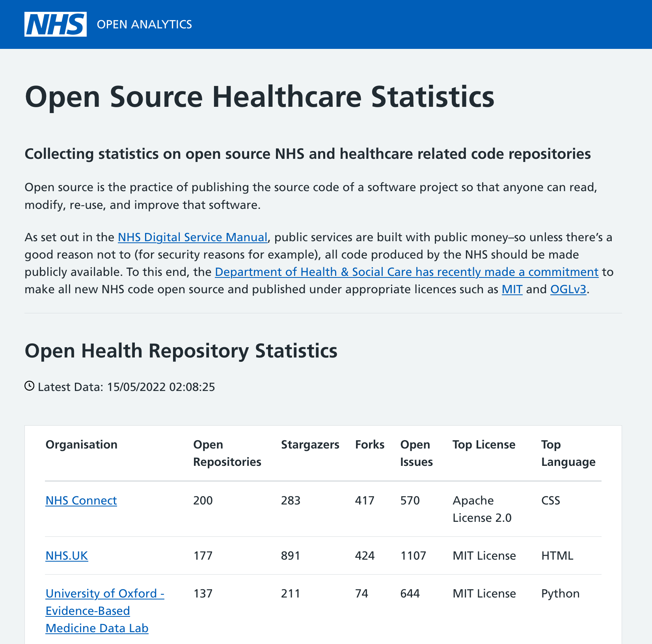652x644 pixels.
Task: Click NHS.UK's open repositories value 177
Action: [203, 556]
